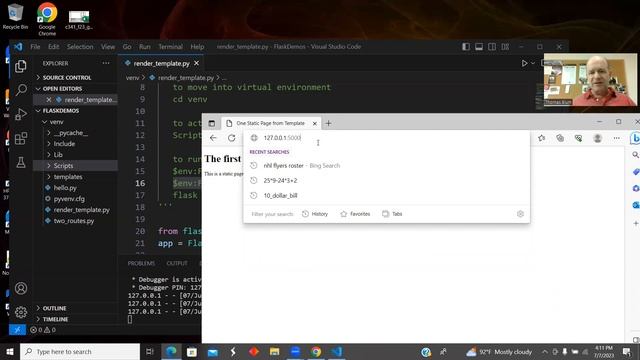
Task: Open browser essentials heart icon
Action: pos(578,138)
